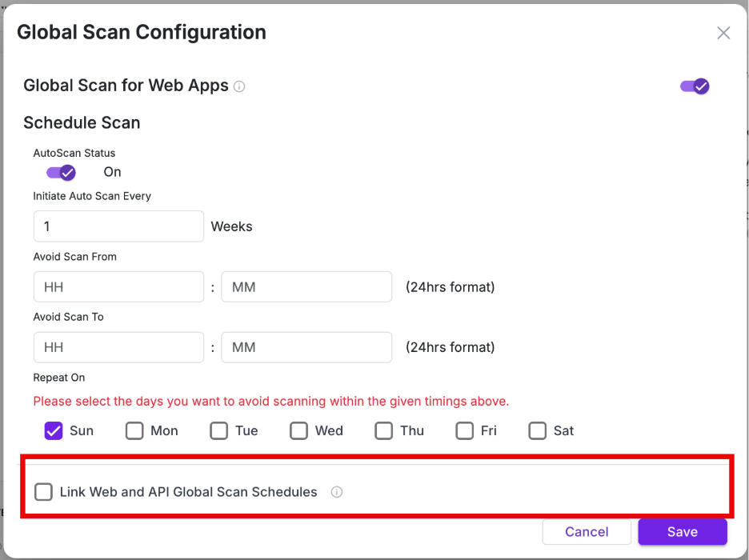Select the Tue checkbox
The width and height of the screenshot is (749, 560).
(219, 430)
